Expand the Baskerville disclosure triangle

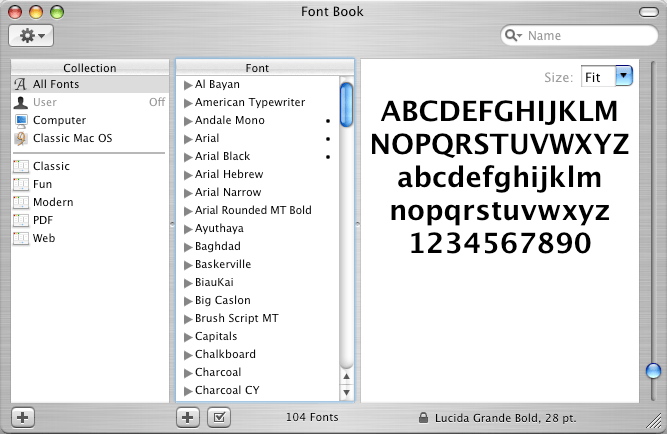point(188,265)
